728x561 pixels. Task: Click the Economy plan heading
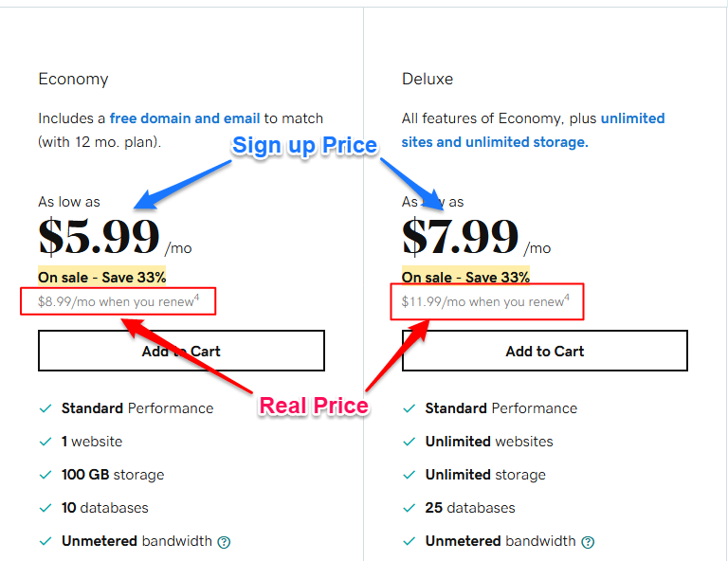tap(73, 80)
